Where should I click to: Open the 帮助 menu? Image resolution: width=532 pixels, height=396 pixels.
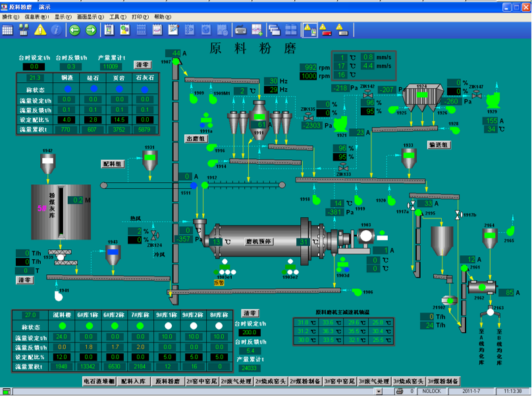(x=163, y=16)
